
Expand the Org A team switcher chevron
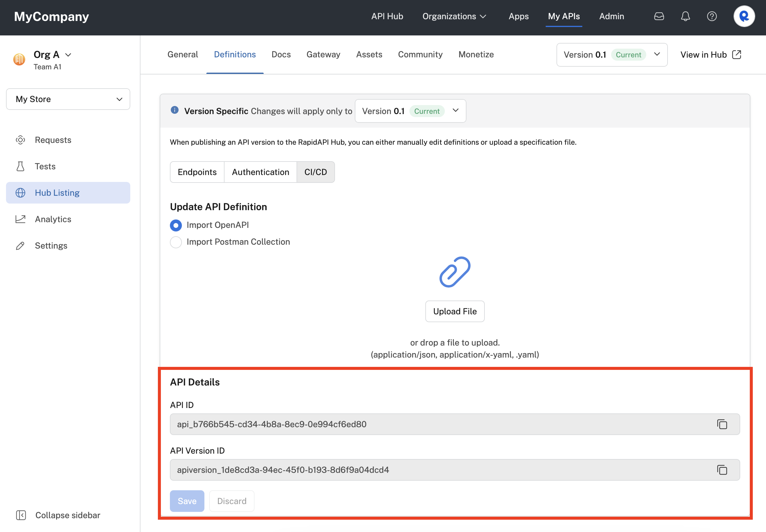coord(68,55)
